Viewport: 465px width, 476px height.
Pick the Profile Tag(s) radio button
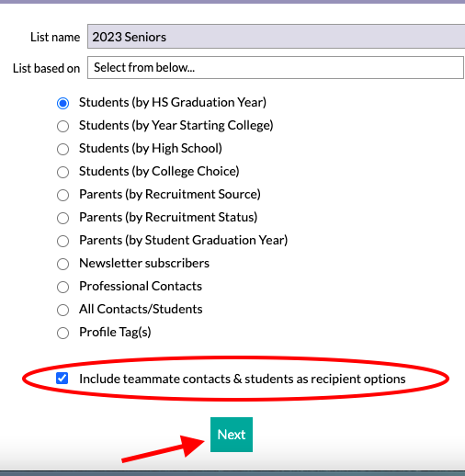point(62,333)
